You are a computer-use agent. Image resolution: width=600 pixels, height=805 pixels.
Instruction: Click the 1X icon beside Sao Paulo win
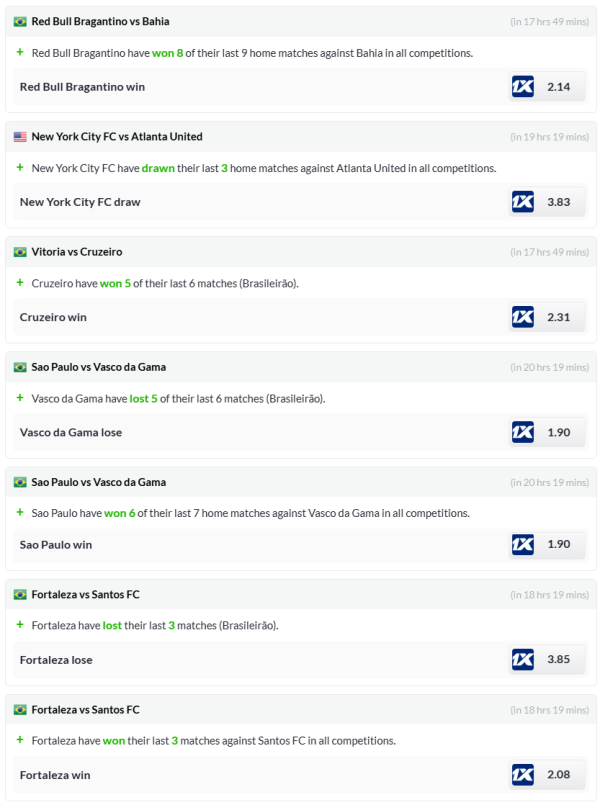[522, 545]
